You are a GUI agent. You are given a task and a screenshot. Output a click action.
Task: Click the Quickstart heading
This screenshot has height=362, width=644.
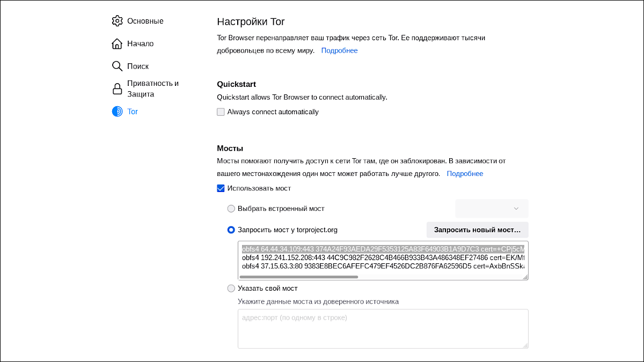tap(236, 84)
